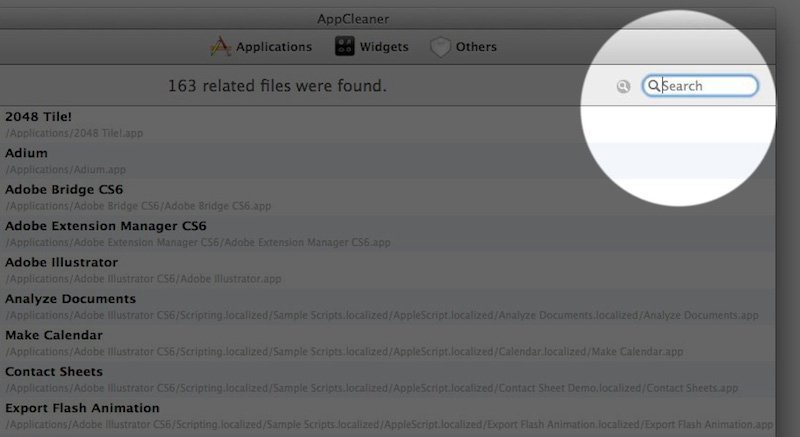Pick the Adobe Illustrator entry
This screenshot has width=800, height=437.
point(61,262)
